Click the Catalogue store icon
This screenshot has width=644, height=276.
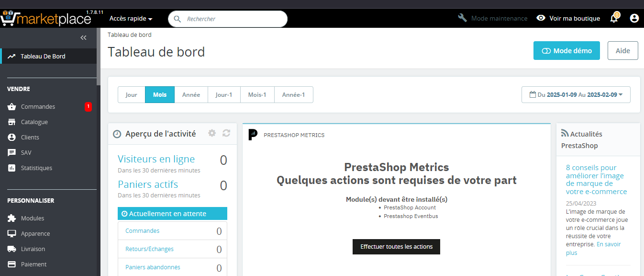[11, 122]
